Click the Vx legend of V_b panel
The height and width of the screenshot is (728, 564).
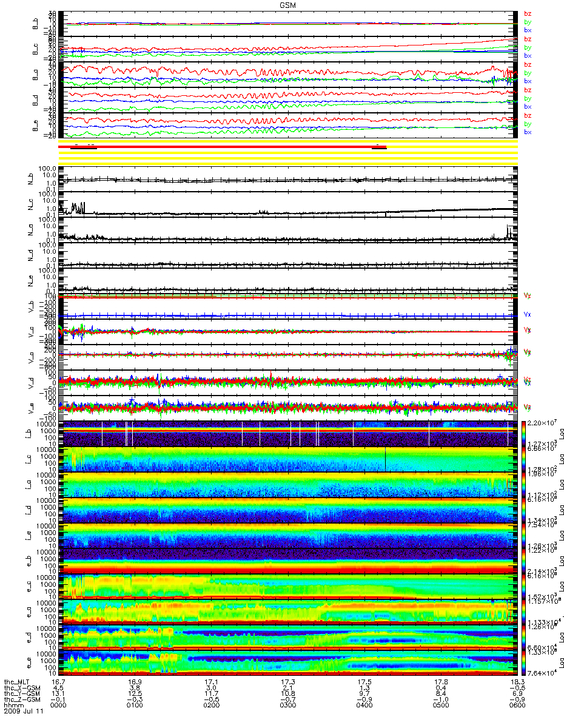[528, 315]
